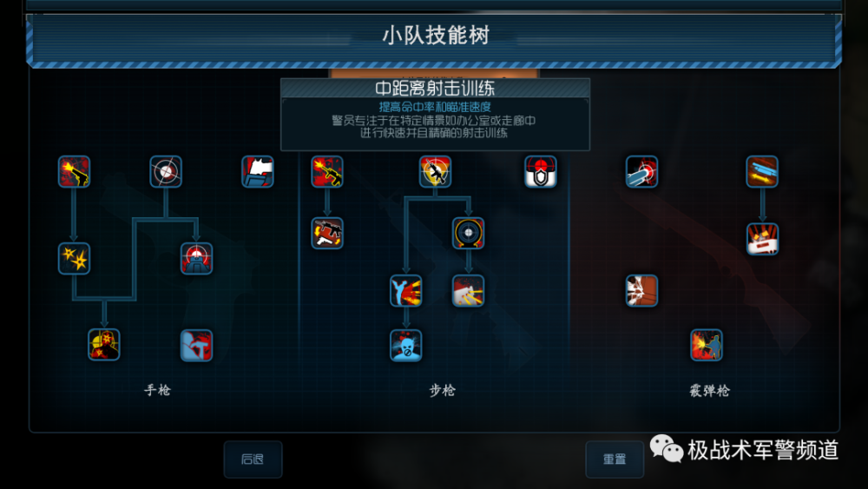868x489 pixels.
Task: Select the blue stunned head skill icon
Action: [x=405, y=345]
